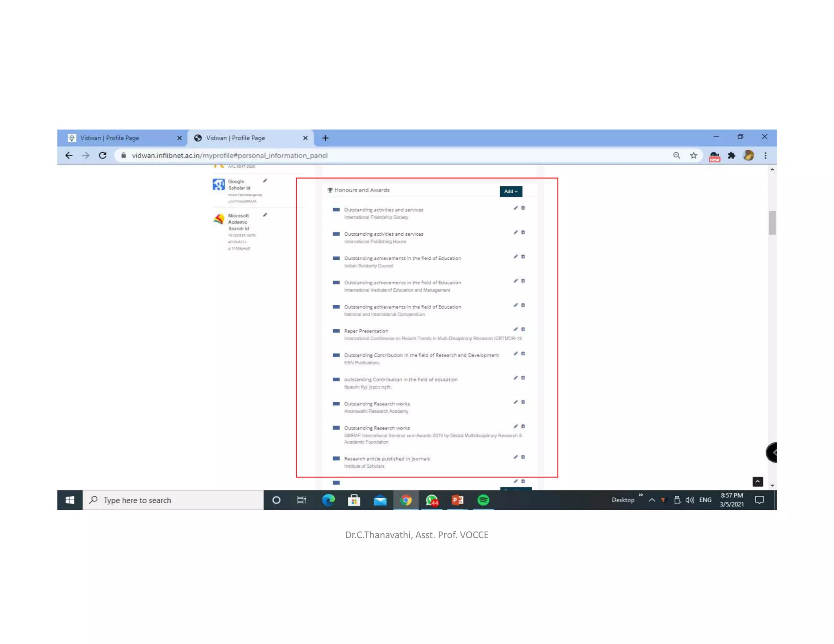Click the Type here to search box
This screenshot has width=834, height=644.
173,500
